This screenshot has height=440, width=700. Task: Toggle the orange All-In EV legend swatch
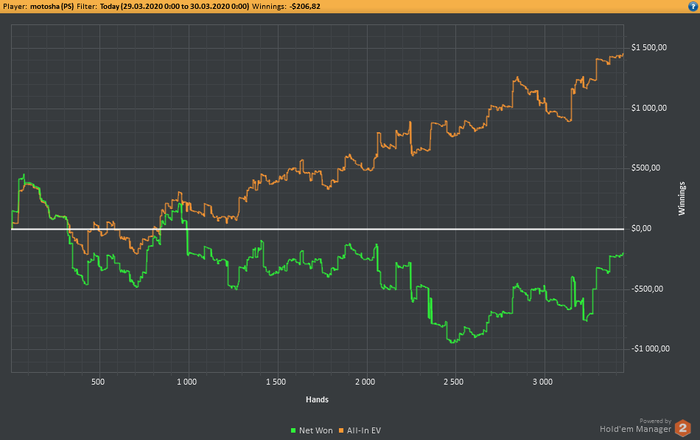341,431
